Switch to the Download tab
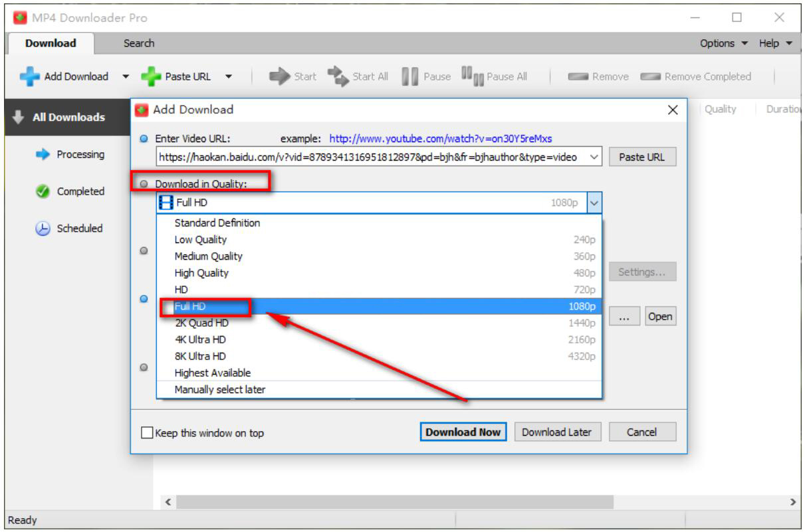The image size is (805, 532). (51, 43)
